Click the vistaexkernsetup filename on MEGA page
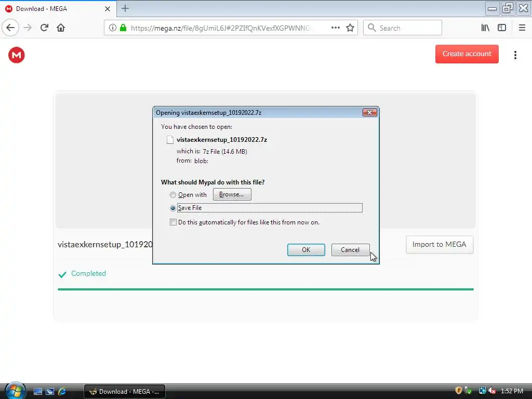The width and height of the screenshot is (532, 399). 105,245
